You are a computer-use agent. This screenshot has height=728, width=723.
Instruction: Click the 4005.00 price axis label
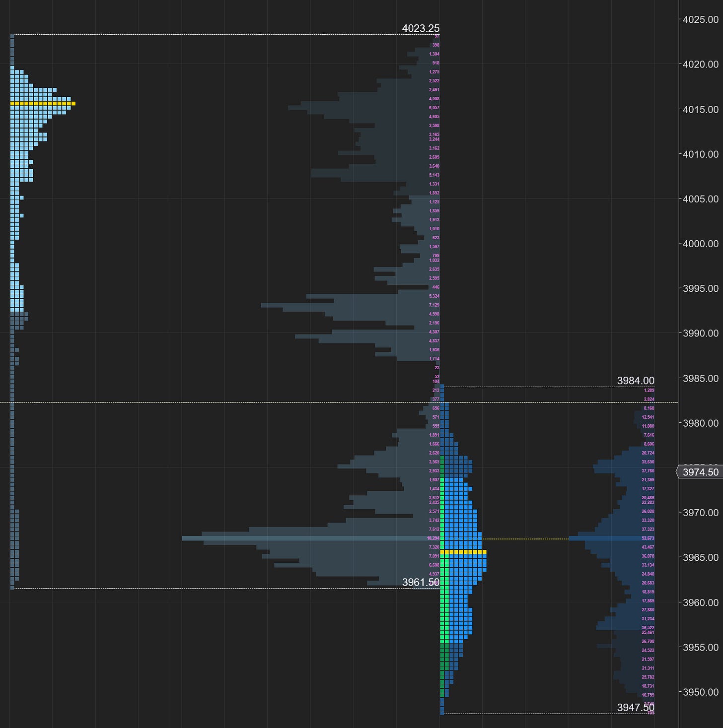point(701,199)
